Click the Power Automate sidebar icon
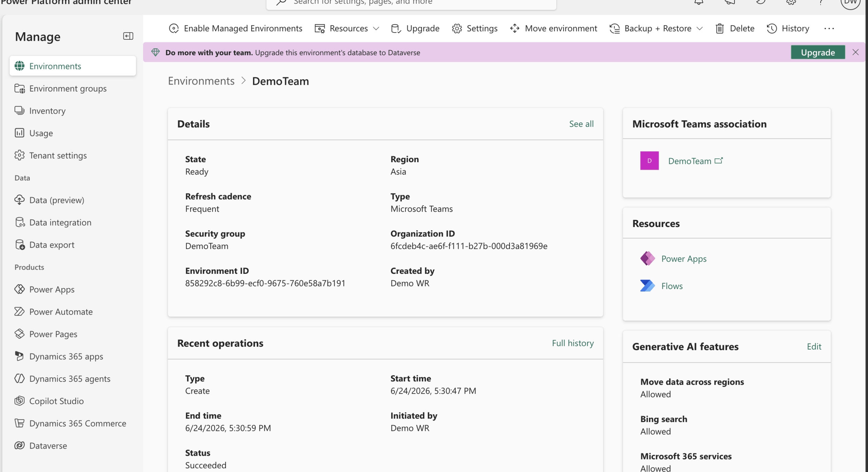The height and width of the screenshot is (472, 868). tap(20, 311)
